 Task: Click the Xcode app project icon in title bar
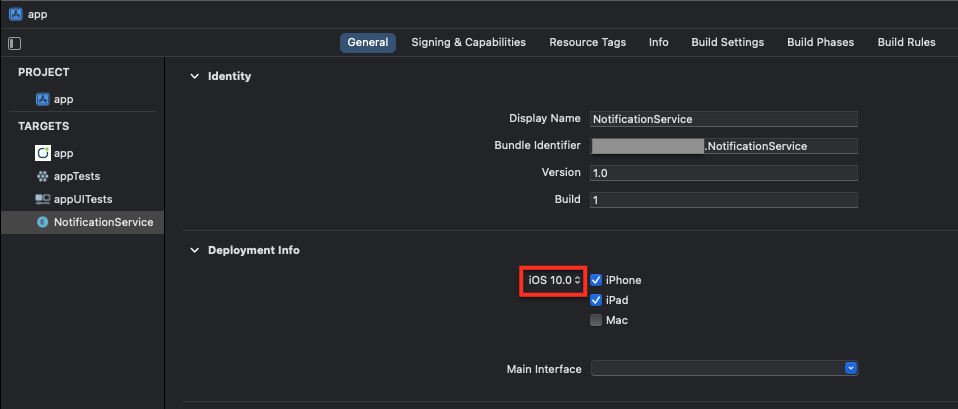16,14
